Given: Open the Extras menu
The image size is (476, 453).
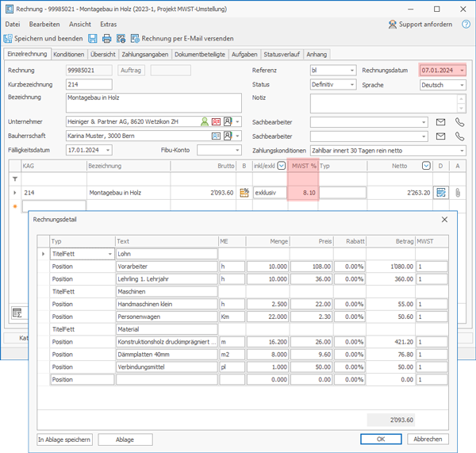Looking at the screenshot, I should coord(109,25).
